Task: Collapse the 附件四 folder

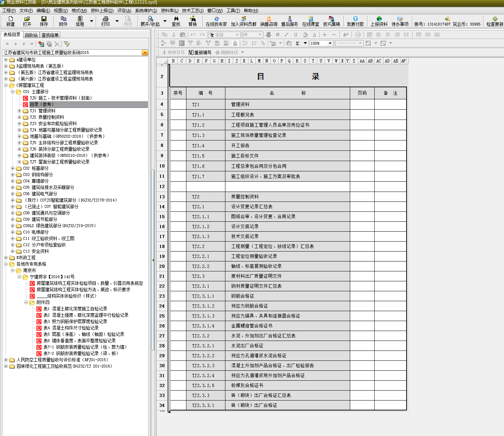Action: pyautogui.click(x=26, y=302)
